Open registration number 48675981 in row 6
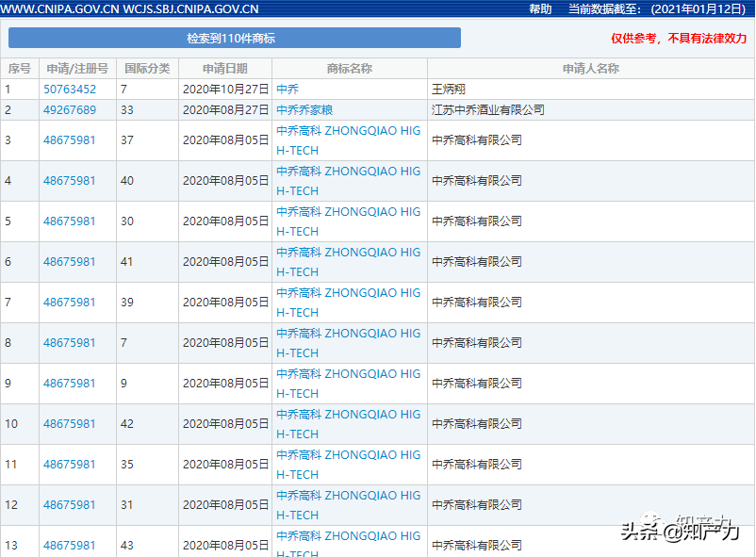The image size is (756, 557). [x=70, y=262]
